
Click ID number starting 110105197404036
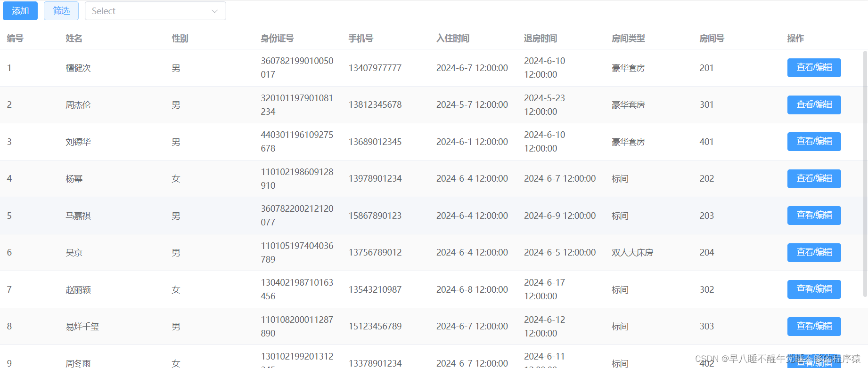[297, 252]
